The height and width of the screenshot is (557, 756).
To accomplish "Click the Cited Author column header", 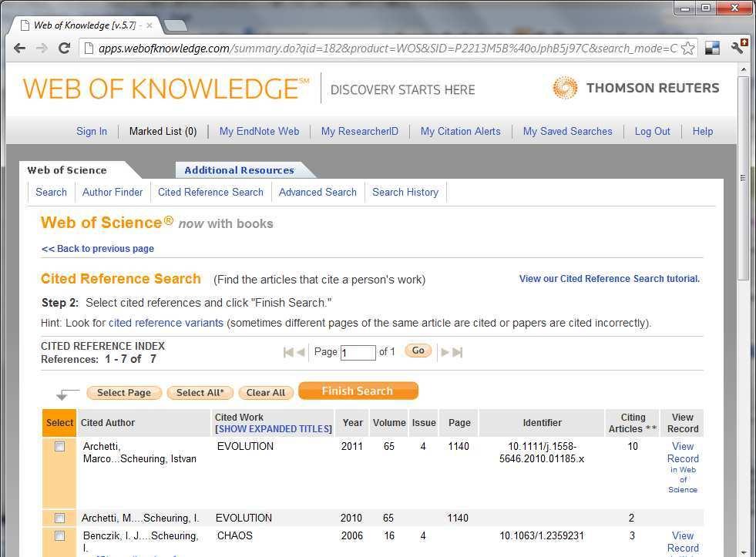I will pyautogui.click(x=143, y=423).
